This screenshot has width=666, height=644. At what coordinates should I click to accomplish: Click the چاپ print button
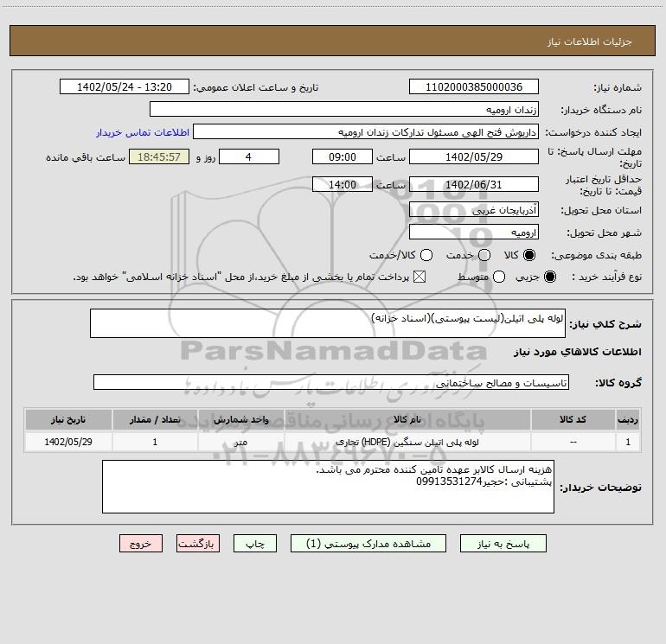[255, 544]
